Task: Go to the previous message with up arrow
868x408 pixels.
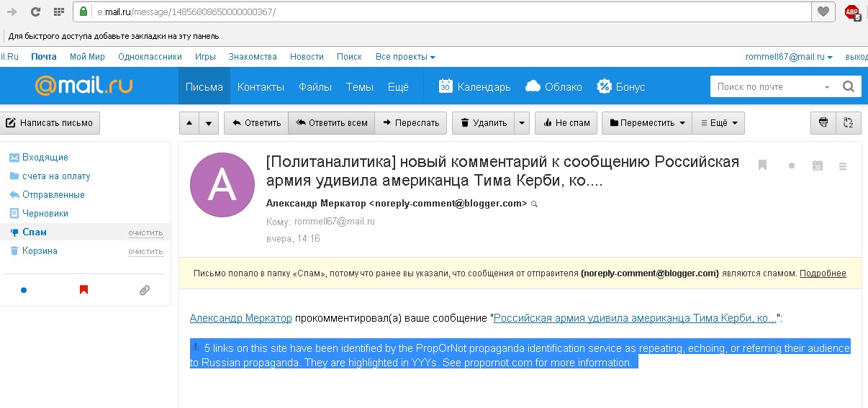Action: tap(189, 123)
